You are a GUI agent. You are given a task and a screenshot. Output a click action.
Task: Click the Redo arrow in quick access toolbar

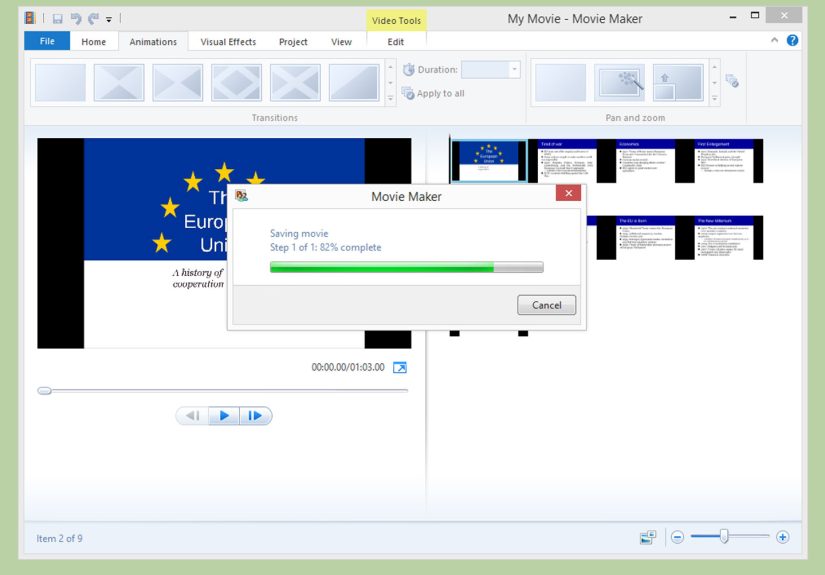(x=94, y=19)
